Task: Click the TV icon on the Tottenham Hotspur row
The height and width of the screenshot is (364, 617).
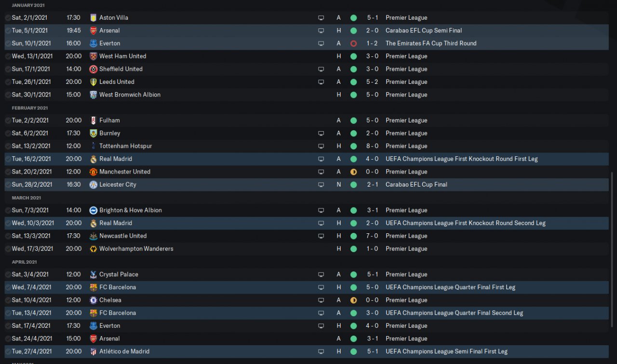Action: coord(321,146)
